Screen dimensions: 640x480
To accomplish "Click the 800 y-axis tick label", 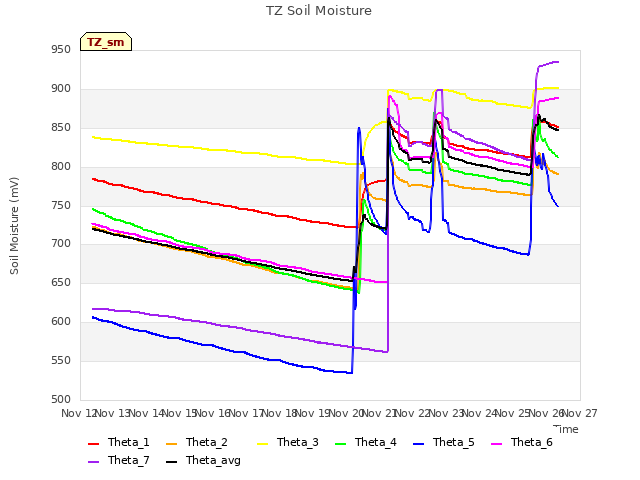I will click(x=61, y=167).
